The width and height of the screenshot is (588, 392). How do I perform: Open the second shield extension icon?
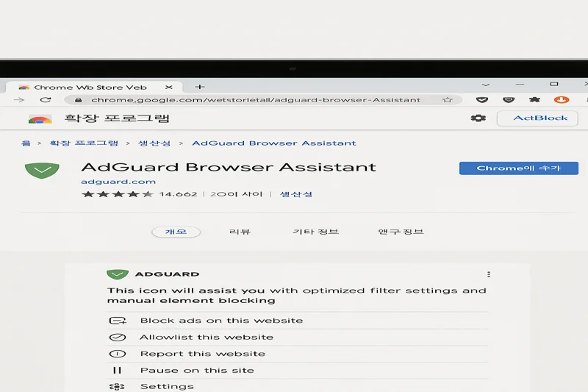(x=509, y=100)
